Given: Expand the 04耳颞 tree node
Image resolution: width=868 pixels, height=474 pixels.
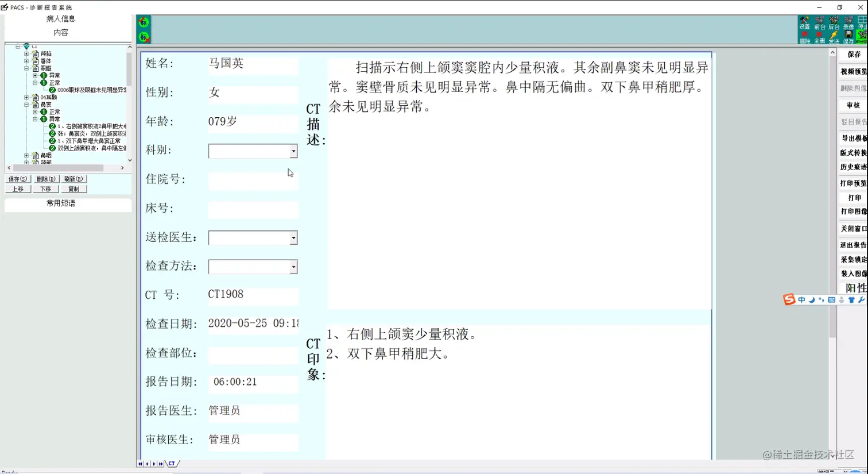Looking at the screenshot, I should point(26,98).
